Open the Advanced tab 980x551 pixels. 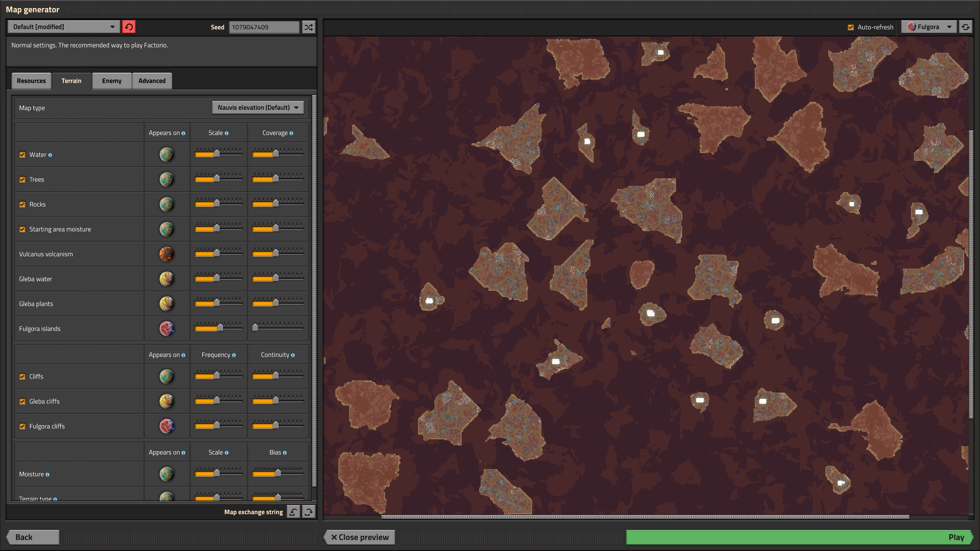click(152, 81)
